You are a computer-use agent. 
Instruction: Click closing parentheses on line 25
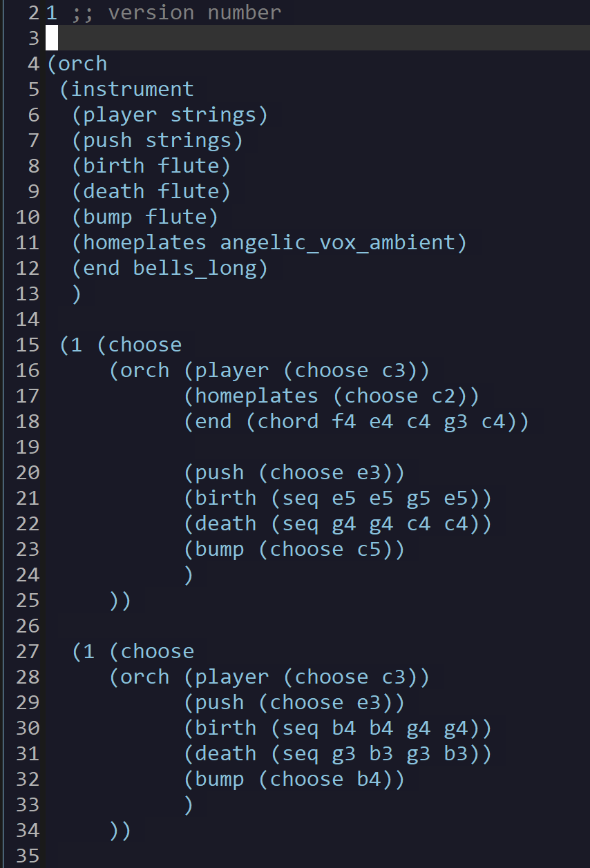pos(120,600)
